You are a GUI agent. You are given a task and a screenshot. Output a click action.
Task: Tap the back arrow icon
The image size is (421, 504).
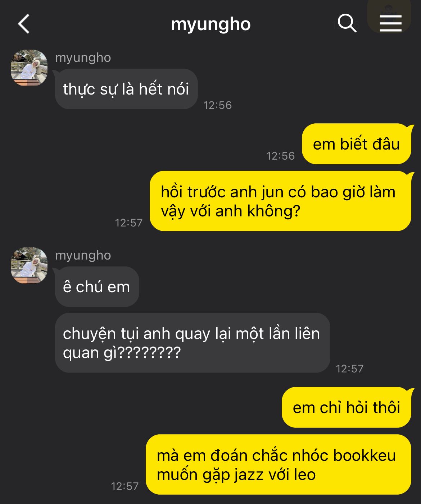click(24, 24)
